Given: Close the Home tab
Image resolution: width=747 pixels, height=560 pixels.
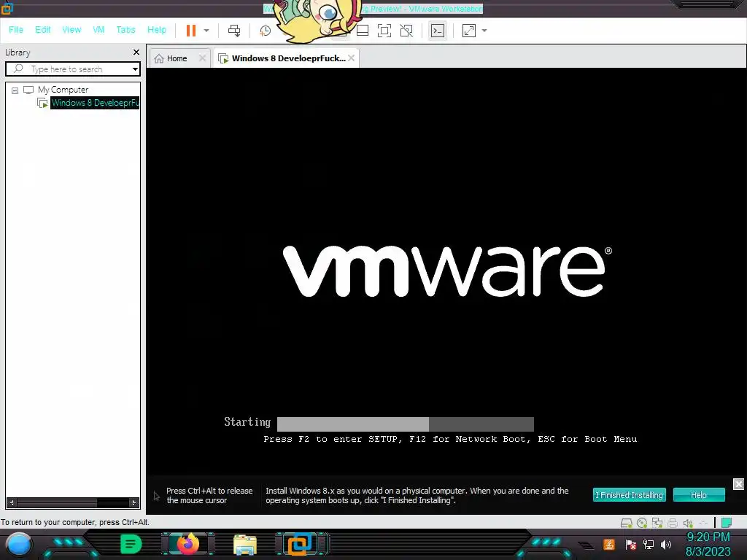Looking at the screenshot, I should 203,58.
